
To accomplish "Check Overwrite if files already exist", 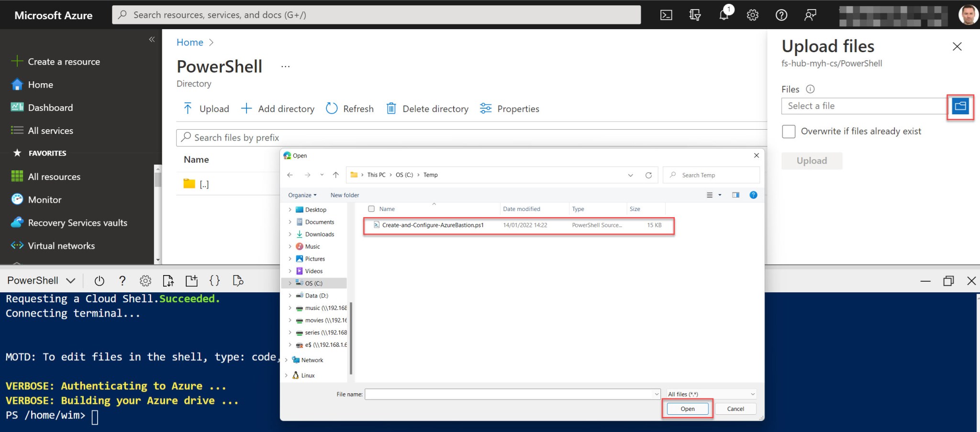I will [x=789, y=131].
